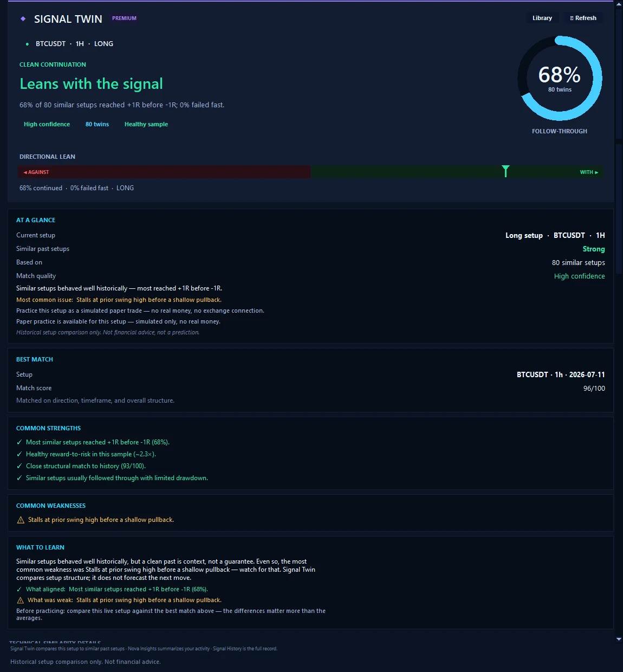Click the checkmark next to 'Healthy reward-to-risk'
The width and height of the screenshot is (623, 672).
coord(20,454)
